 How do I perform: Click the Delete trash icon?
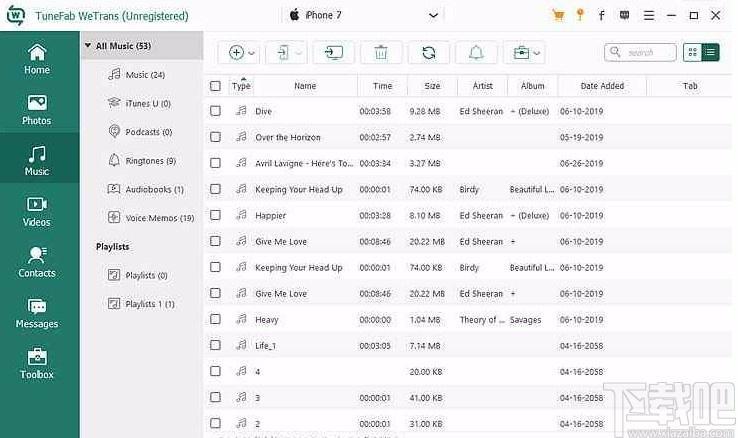381,53
